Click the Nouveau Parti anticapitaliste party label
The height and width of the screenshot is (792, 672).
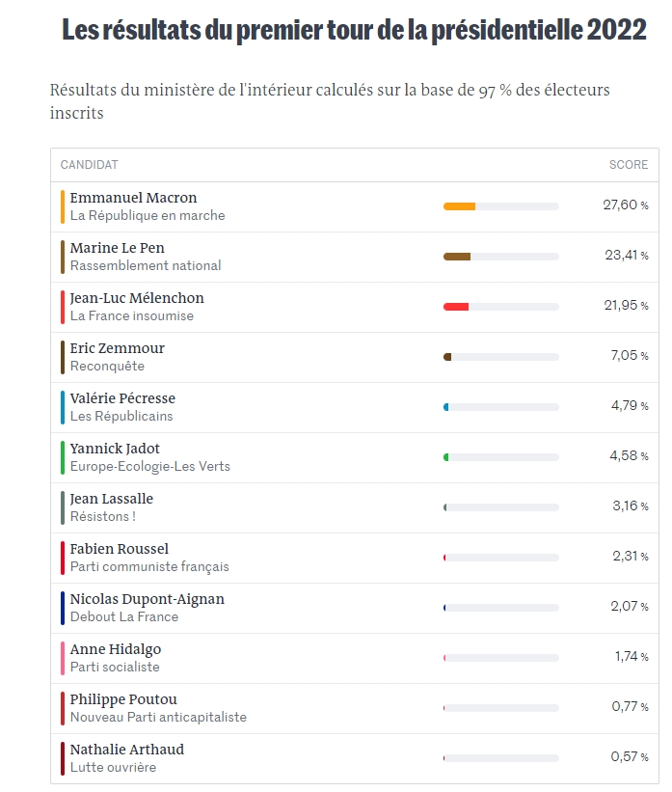(158, 717)
